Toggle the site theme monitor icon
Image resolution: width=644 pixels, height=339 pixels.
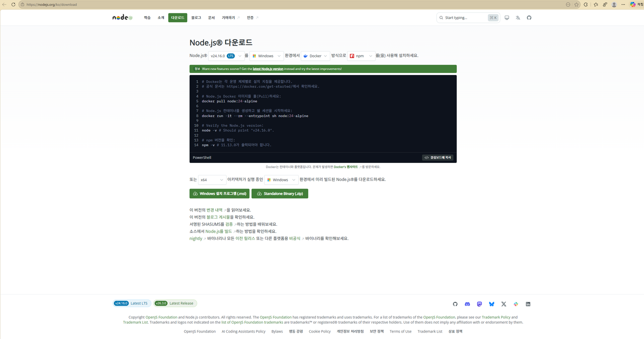[x=507, y=18]
